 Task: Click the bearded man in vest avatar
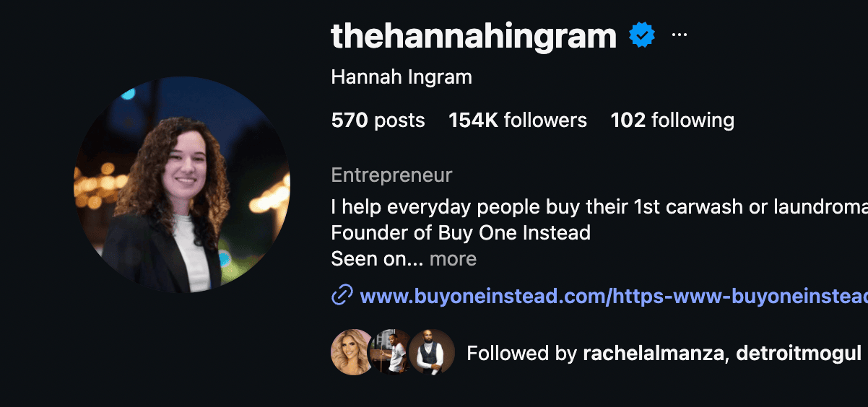pos(431,352)
